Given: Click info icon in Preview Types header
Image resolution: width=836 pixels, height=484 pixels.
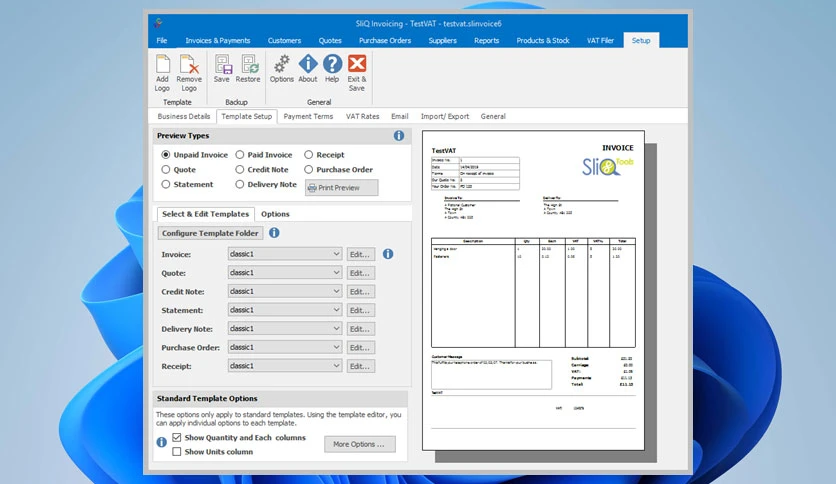Looking at the screenshot, I should (399, 136).
